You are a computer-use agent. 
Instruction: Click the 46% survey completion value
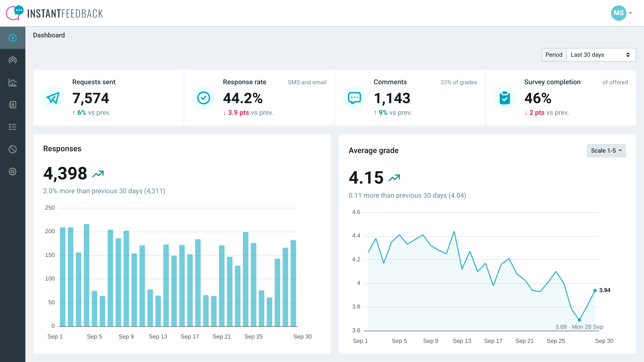pos(538,98)
